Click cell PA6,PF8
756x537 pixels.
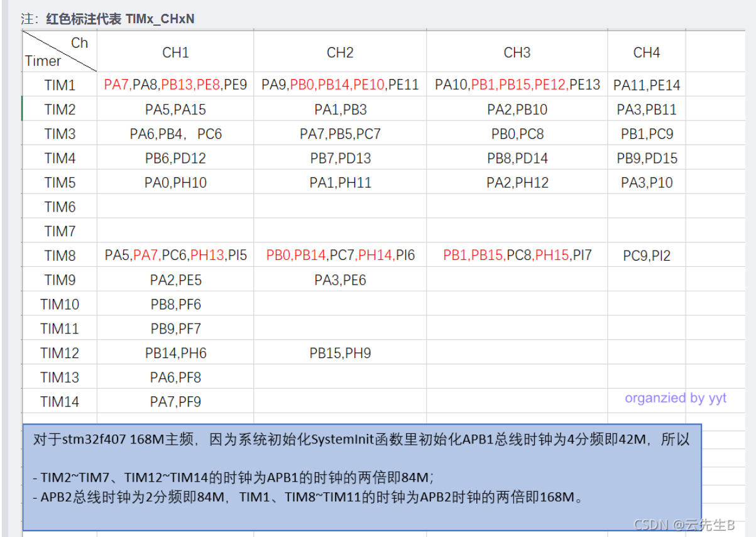click(175, 377)
